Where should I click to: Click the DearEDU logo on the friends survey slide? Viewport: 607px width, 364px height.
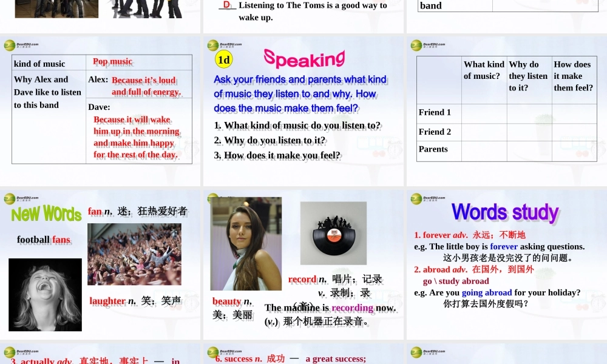(417, 44)
